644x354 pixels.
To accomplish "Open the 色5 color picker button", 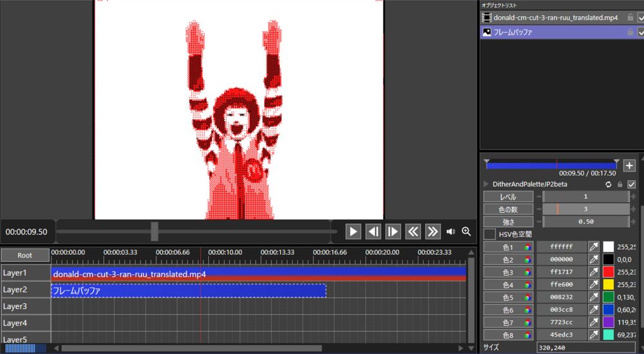I will tap(509, 297).
